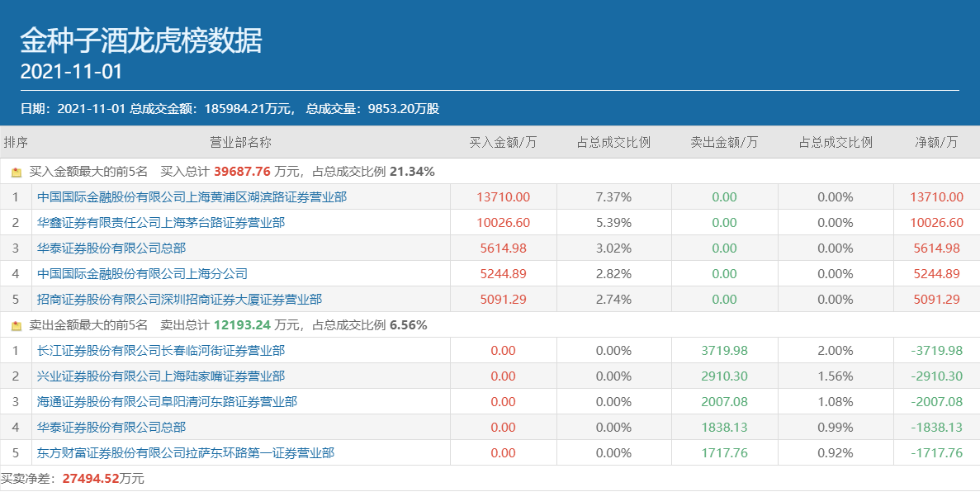Click the date subtitle 2021-11-01 under the title

(x=71, y=72)
